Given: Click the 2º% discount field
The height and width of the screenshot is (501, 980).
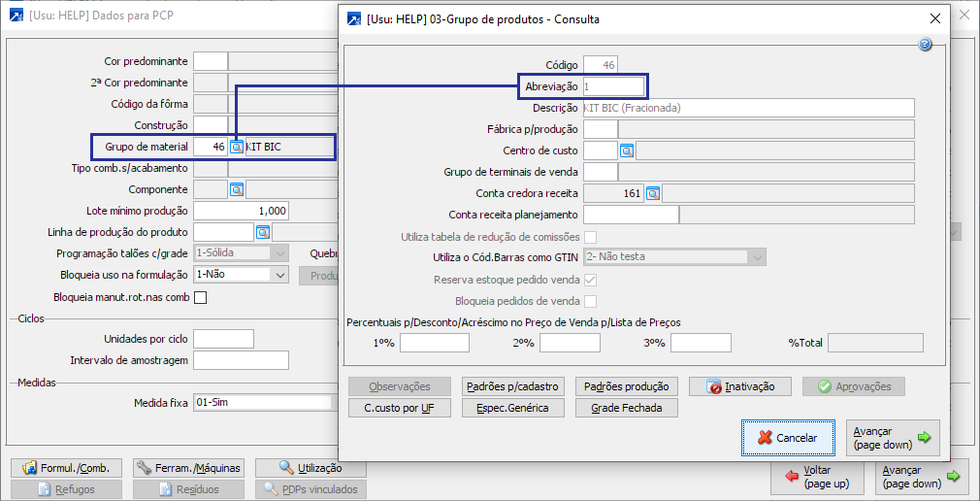Looking at the screenshot, I should coord(570,343).
